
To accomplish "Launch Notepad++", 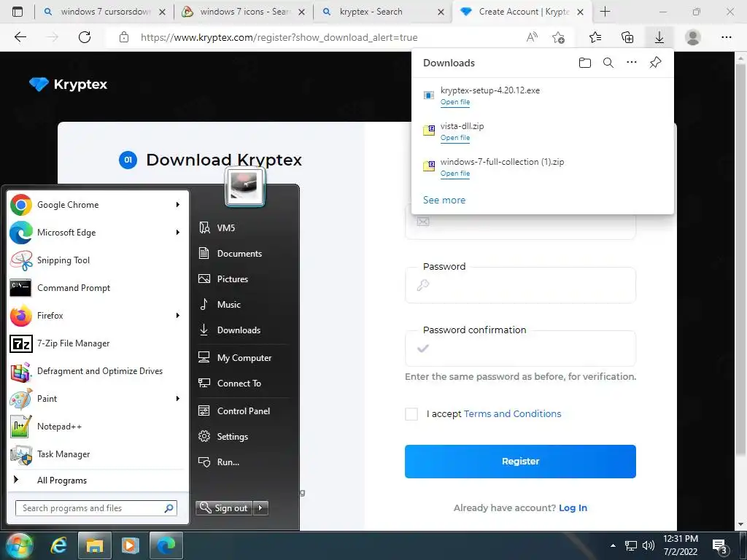I will 98,426.
